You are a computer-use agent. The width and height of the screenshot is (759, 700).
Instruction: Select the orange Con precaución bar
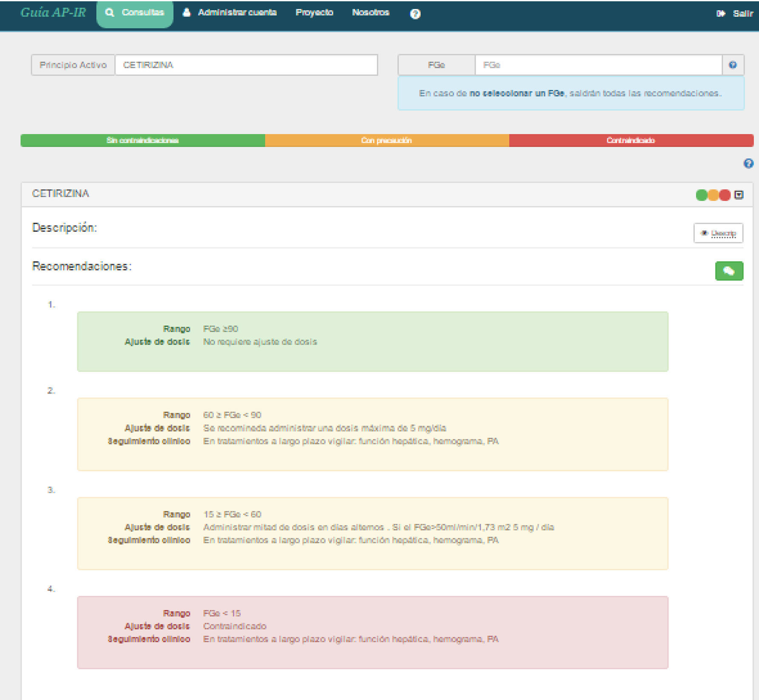[x=387, y=140]
